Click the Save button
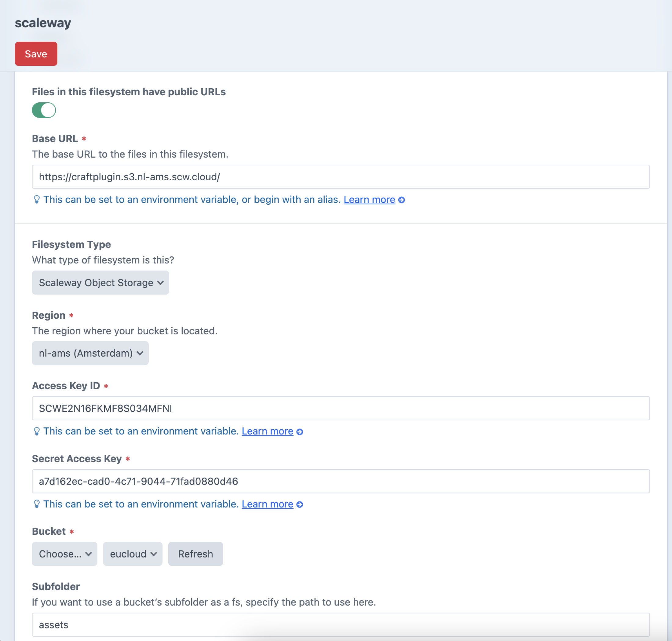 35,54
